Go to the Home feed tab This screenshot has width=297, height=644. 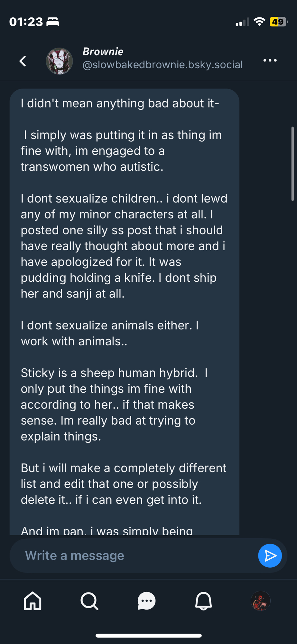tap(33, 601)
